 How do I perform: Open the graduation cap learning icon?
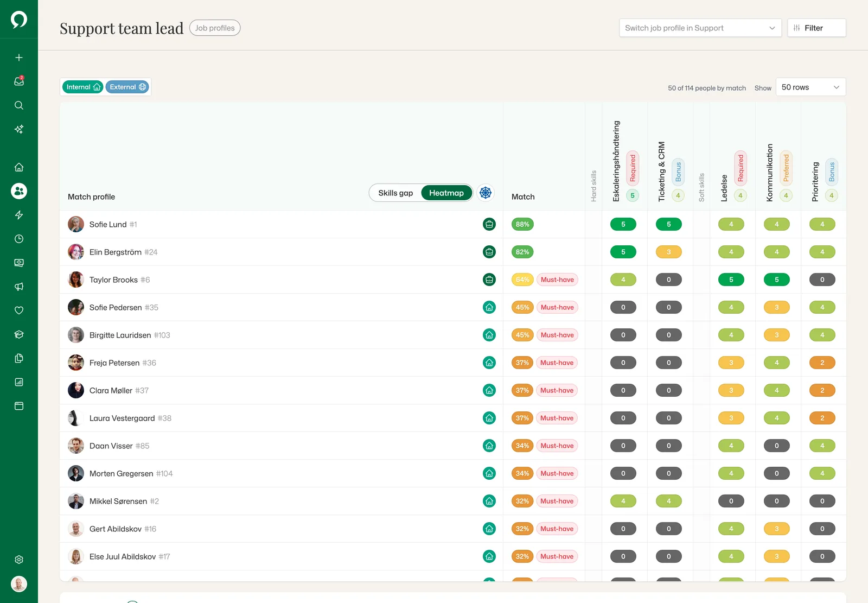[x=19, y=334]
